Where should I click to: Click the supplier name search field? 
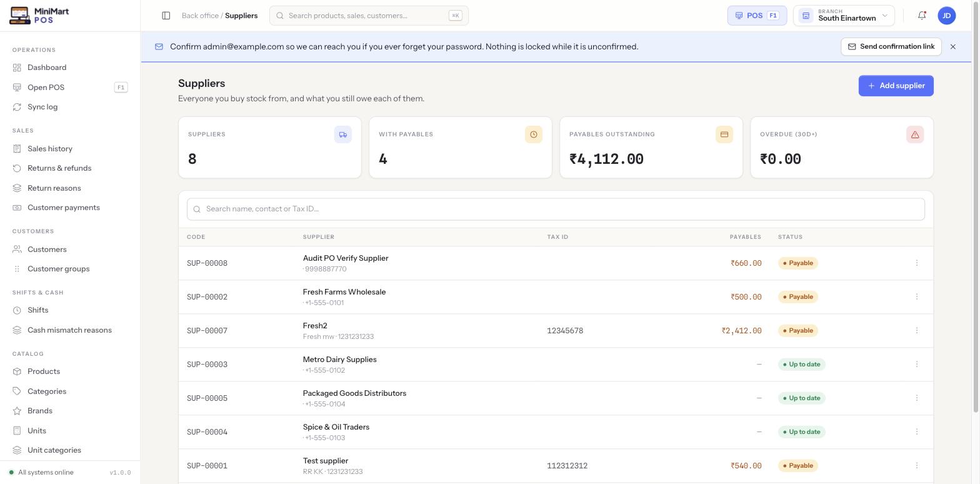point(556,209)
